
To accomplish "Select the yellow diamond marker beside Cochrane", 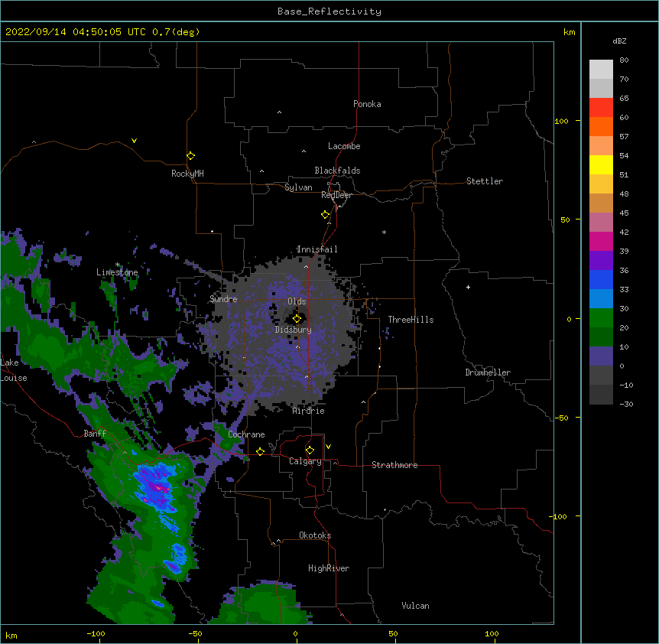I will coord(260,451).
